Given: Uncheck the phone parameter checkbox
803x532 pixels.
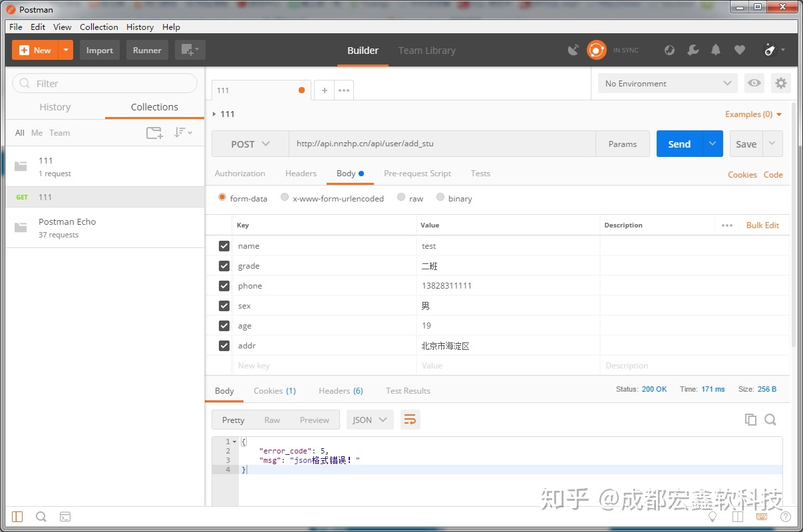Looking at the screenshot, I should (224, 286).
